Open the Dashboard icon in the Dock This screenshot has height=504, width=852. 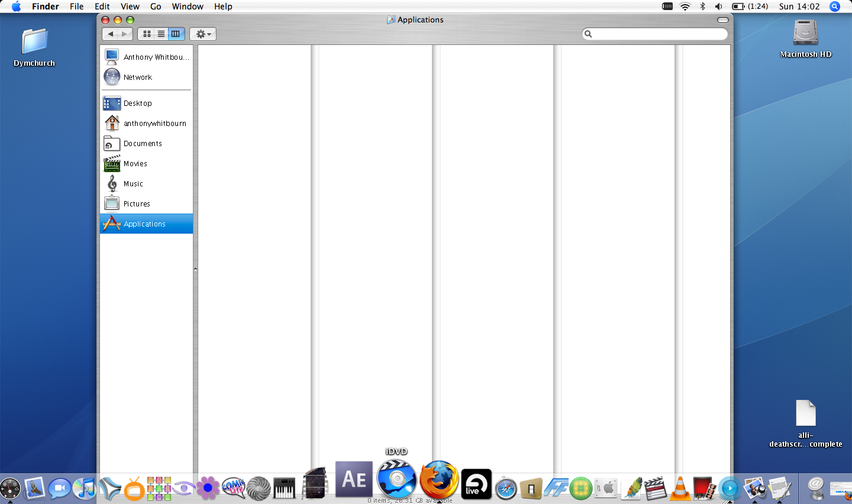(9, 489)
